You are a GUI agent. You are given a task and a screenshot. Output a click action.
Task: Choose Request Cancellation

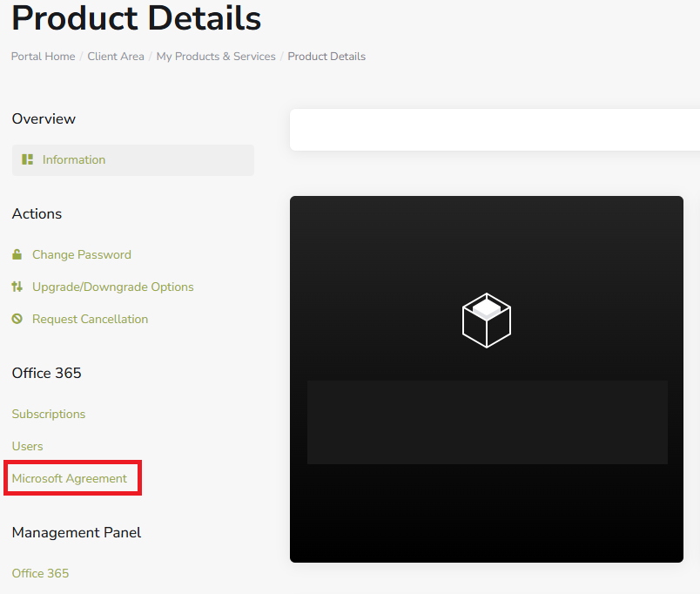click(90, 319)
